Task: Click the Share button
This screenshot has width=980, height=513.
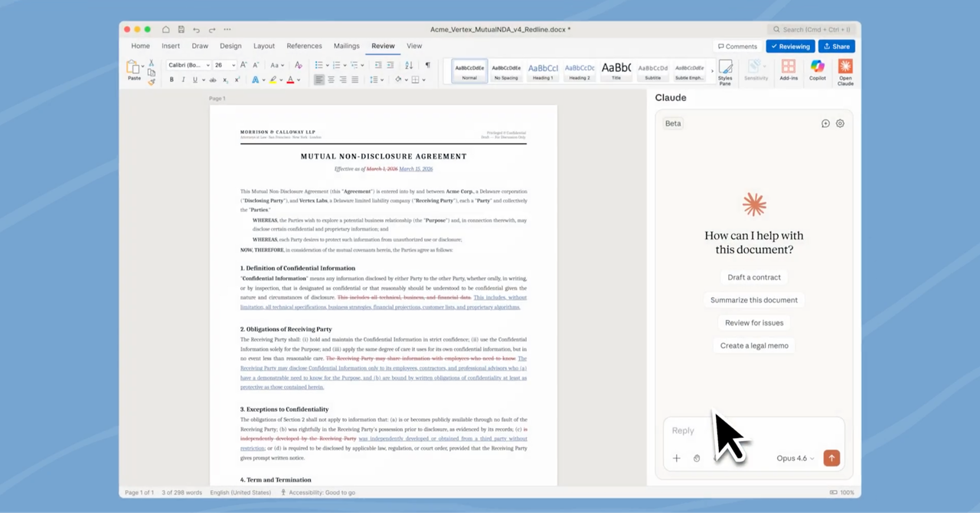Action: point(836,47)
